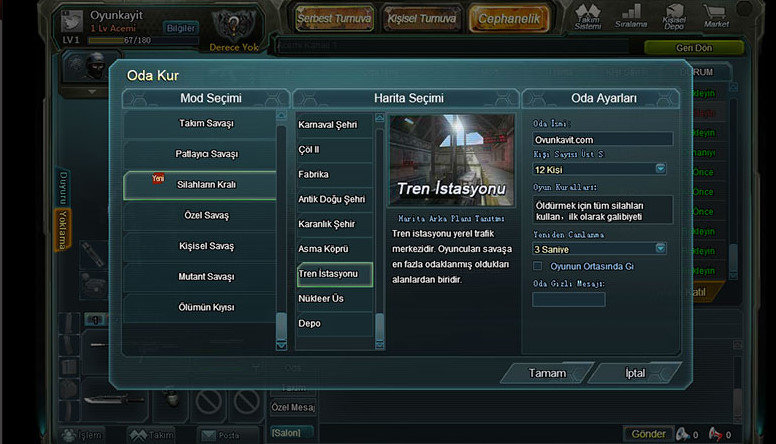Open the Market cart icon
776x444 pixels.
(716, 16)
